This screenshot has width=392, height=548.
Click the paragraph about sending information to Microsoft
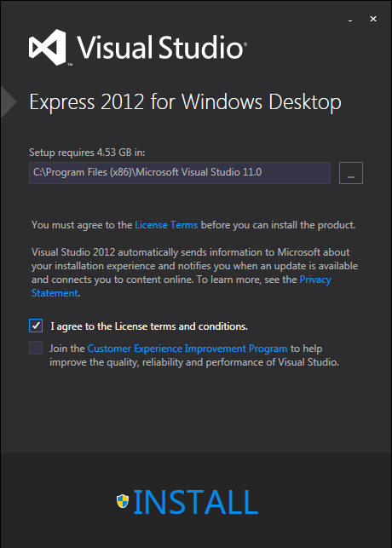194,273
